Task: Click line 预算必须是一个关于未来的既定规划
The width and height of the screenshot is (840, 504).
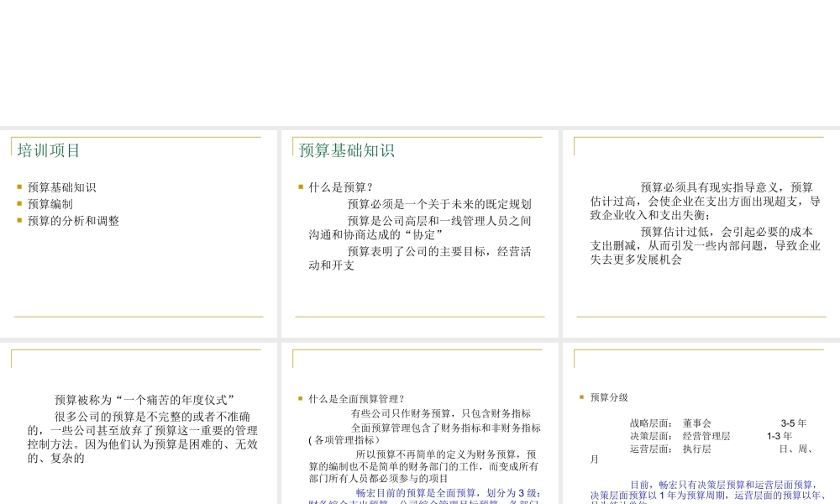Action: (x=439, y=204)
